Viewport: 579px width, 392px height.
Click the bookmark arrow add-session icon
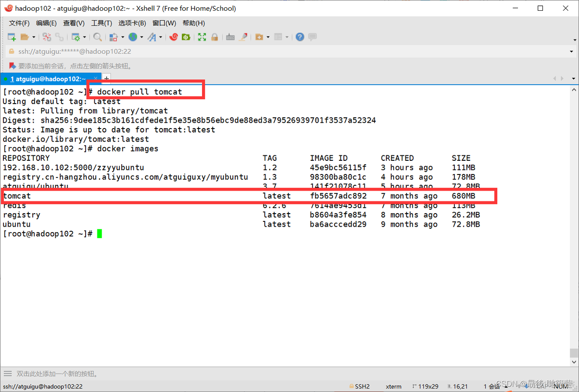click(12, 66)
